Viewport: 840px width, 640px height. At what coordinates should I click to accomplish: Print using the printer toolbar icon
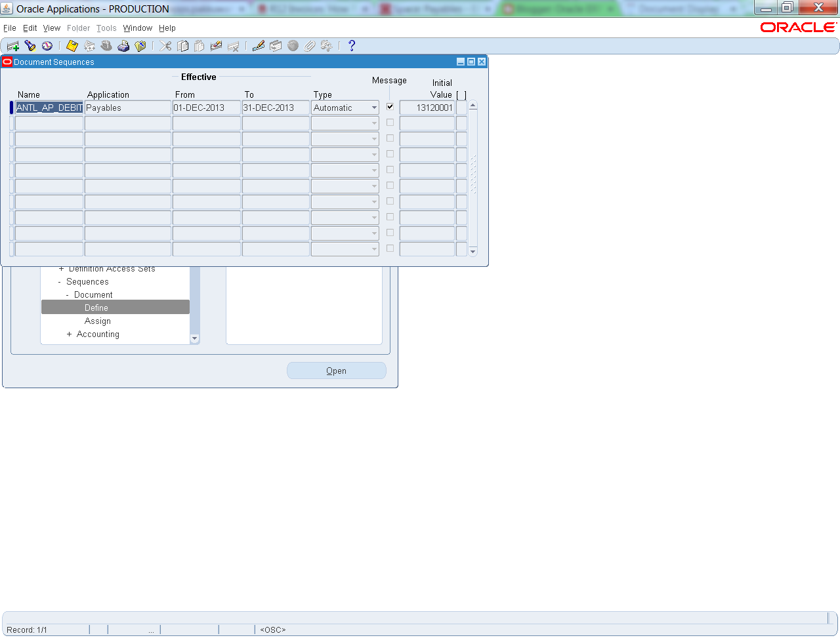point(123,46)
